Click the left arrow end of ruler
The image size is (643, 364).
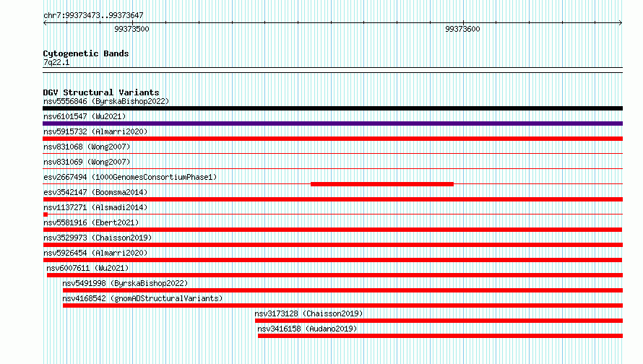click(x=45, y=23)
